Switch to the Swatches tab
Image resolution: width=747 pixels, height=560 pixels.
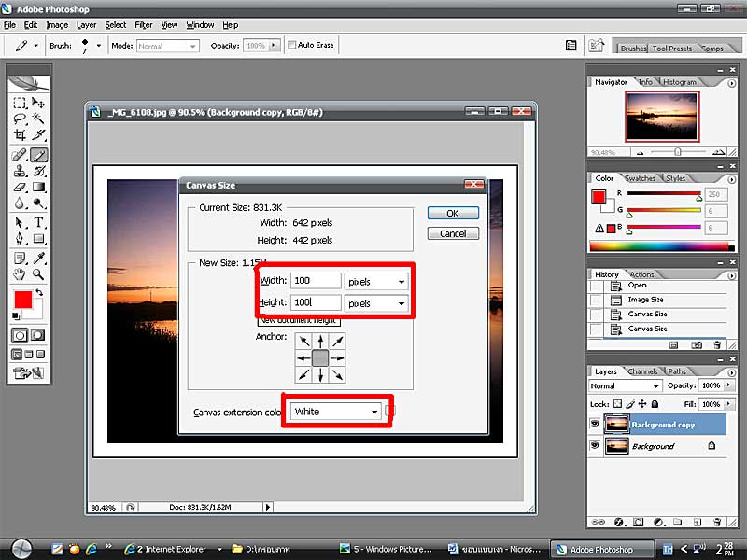point(640,178)
